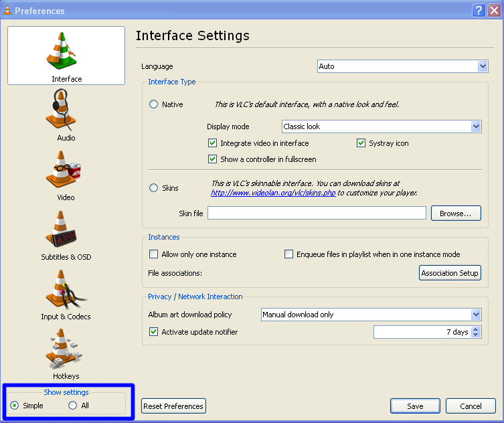Screen dimensions: 504x423
Task: Click the help question mark button
Action: click(479, 10)
